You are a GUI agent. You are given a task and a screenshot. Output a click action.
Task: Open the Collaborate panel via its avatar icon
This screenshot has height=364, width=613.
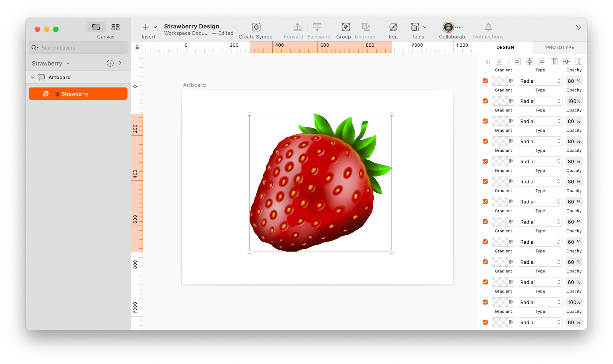point(448,27)
